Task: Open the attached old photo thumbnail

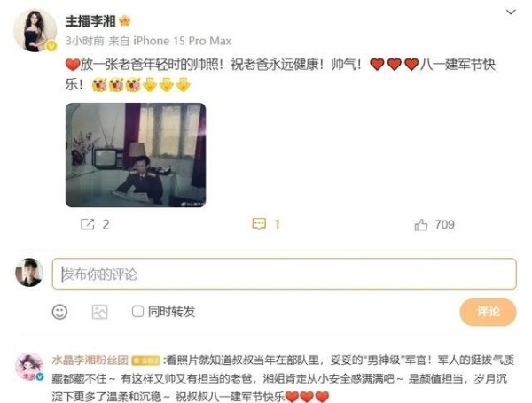Action: click(136, 155)
